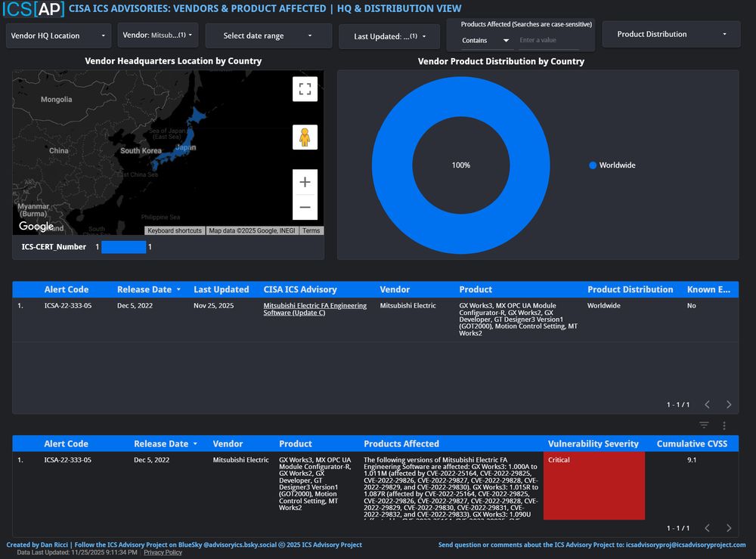Open more options menu above second table

(x=723, y=425)
